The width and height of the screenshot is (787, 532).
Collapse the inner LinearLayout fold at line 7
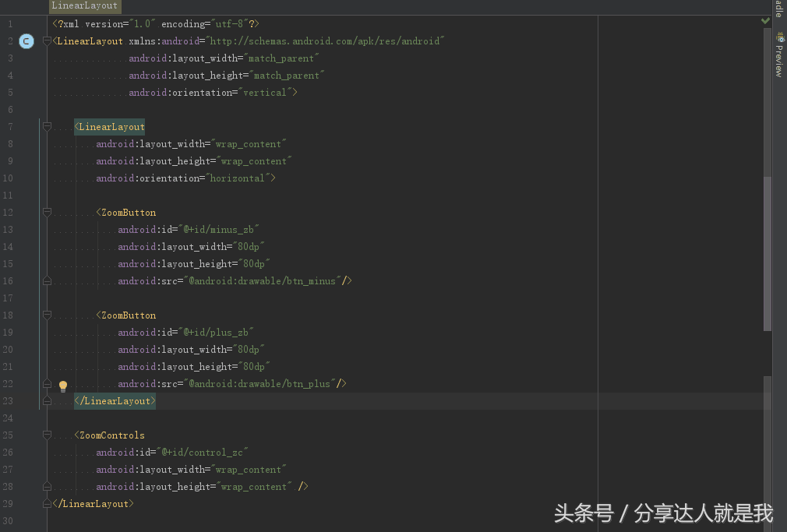46,125
